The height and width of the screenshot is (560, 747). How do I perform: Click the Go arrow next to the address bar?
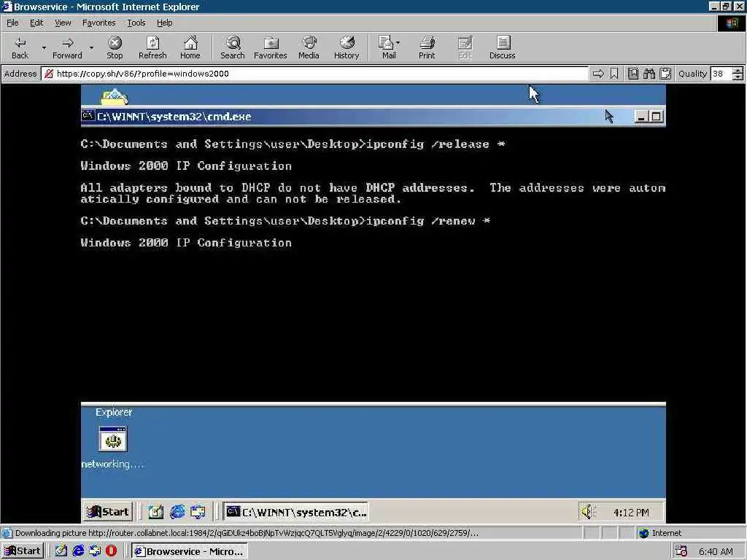coord(598,74)
